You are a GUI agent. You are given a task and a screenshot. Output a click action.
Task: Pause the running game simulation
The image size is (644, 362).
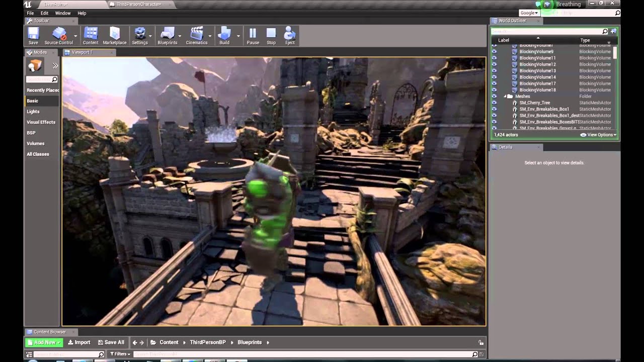253,36
